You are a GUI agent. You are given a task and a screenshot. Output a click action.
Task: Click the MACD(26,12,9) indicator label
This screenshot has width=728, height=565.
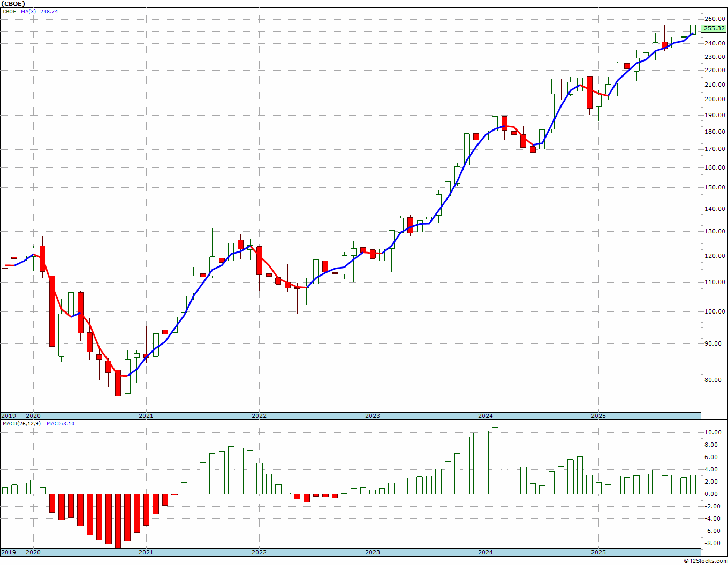(21, 423)
